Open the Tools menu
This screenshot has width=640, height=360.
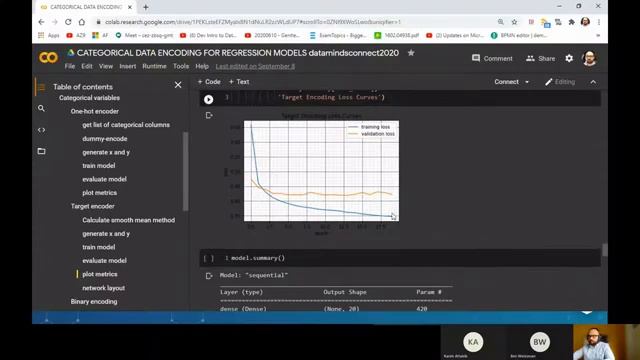181,66
